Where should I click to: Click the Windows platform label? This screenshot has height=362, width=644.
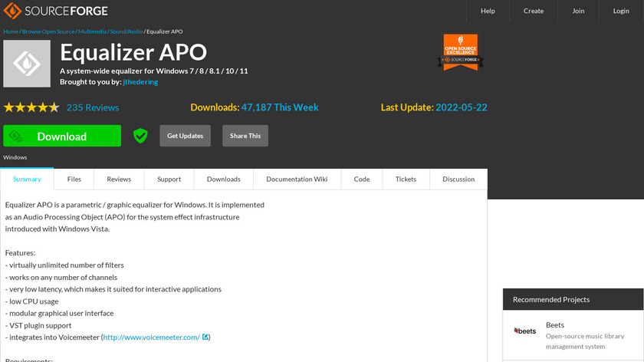[x=15, y=157]
